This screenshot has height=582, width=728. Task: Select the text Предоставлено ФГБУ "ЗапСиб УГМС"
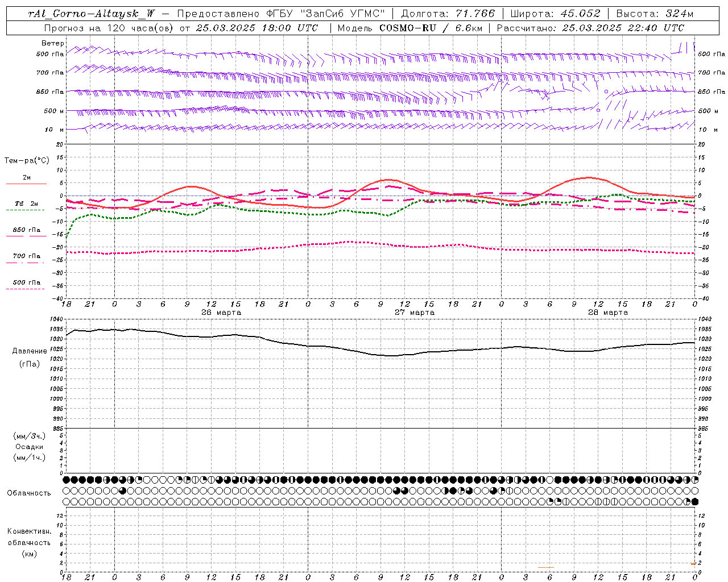point(281,14)
